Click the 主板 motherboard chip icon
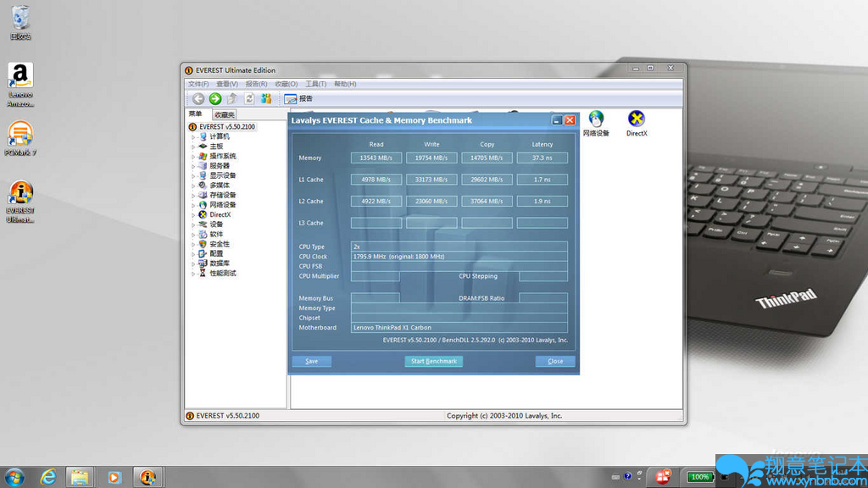 (x=203, y=146)
